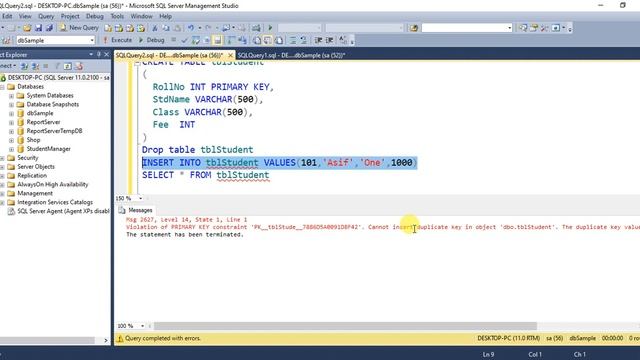Click the Query Options icon
640x360 pixels.
207,40
